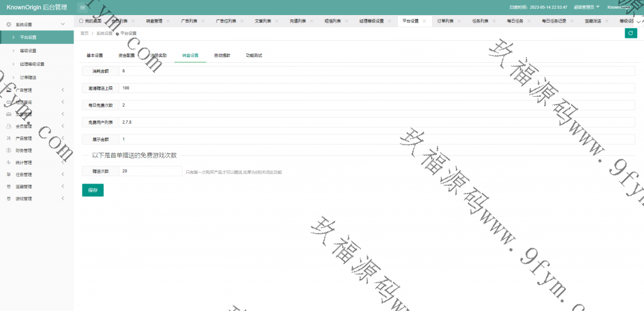
Task: Click the green refresh icon button
Action: pyautogui.click(x=630, y=33)
